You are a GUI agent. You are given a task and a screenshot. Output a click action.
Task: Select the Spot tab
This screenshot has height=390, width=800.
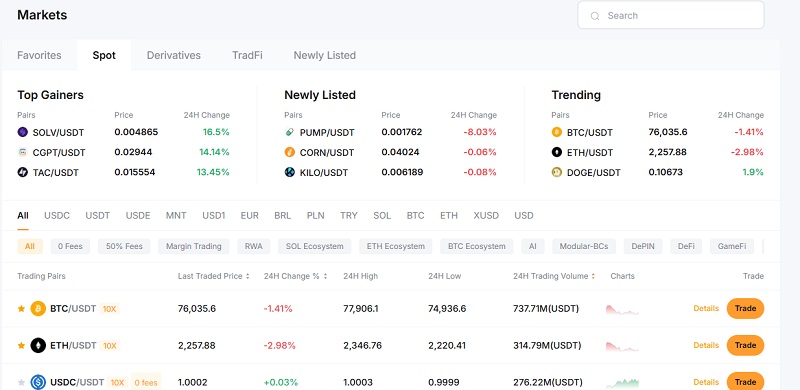pos(104,55)
